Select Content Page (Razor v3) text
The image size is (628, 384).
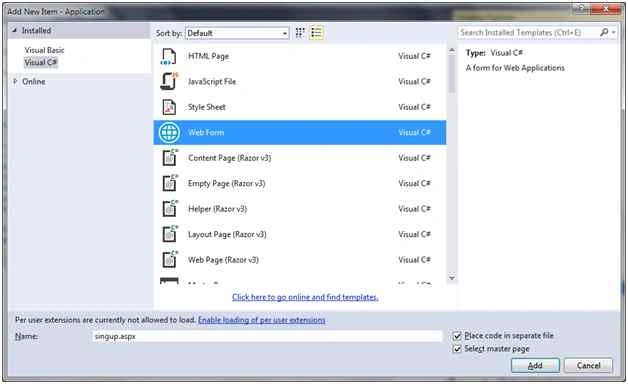pos(229,158)
